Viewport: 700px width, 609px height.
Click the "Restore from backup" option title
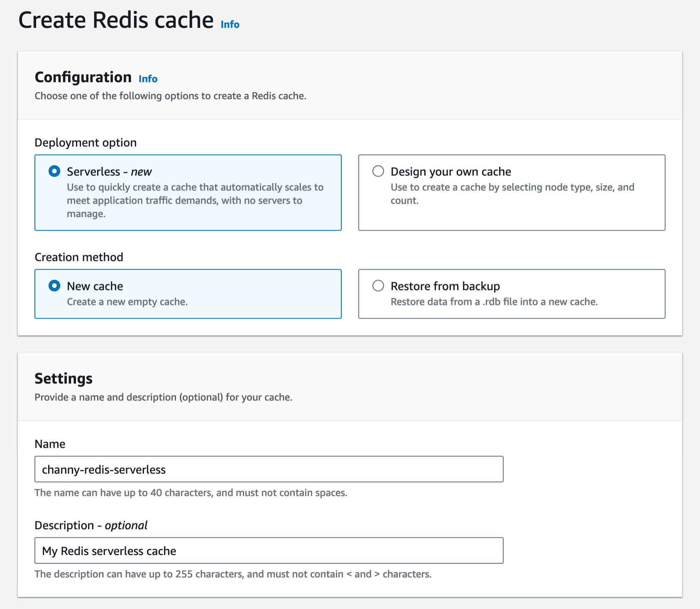(x=445, y=286)
